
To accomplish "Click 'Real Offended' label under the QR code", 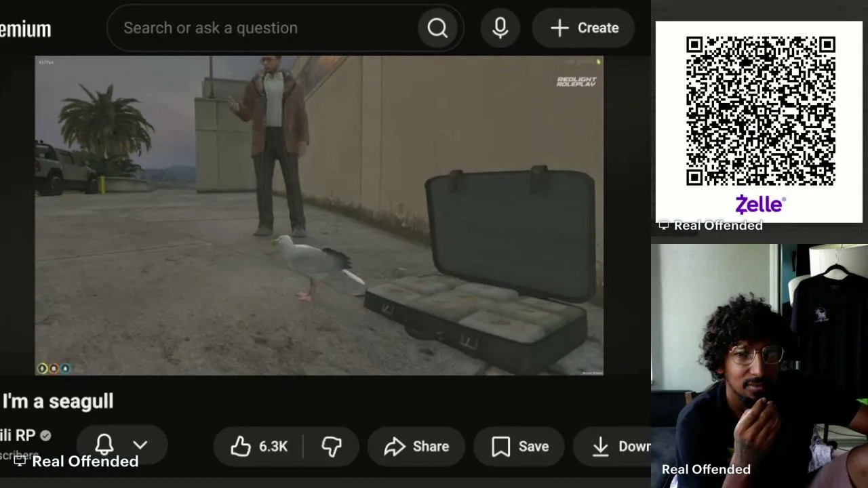I will pos(718,225).
